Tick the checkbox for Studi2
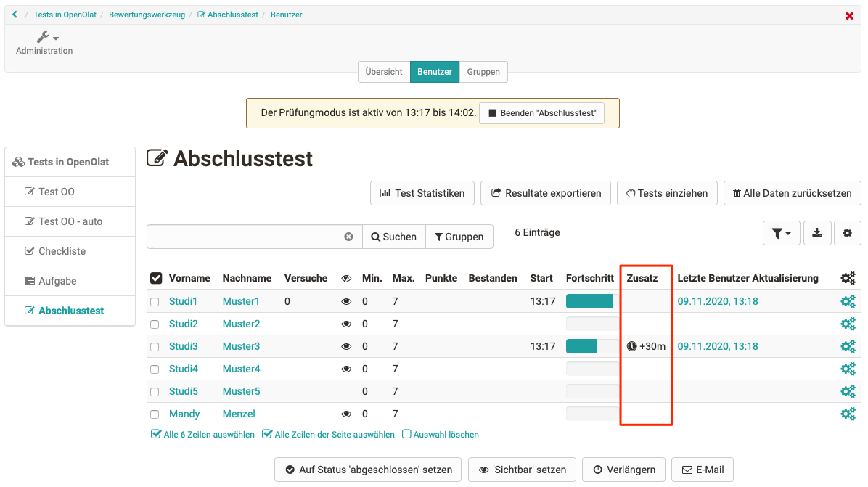Viewport: 868px width, 487px height. pos(155,324)
